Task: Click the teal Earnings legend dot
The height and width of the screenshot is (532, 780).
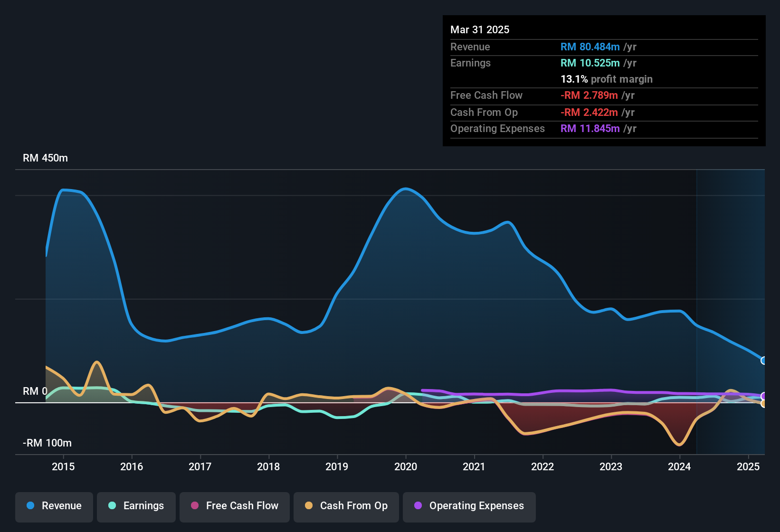Action: tap(112, 506)
